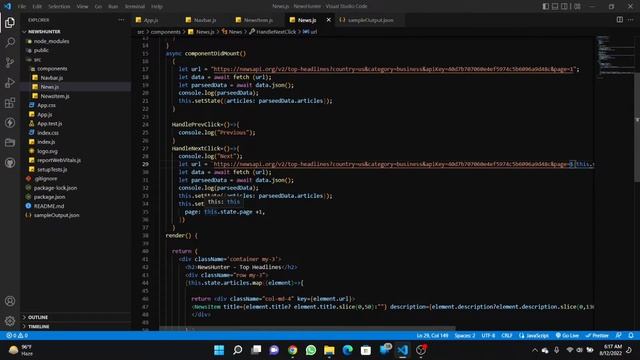Open the Run and Debug view

(x=10, y=82)
